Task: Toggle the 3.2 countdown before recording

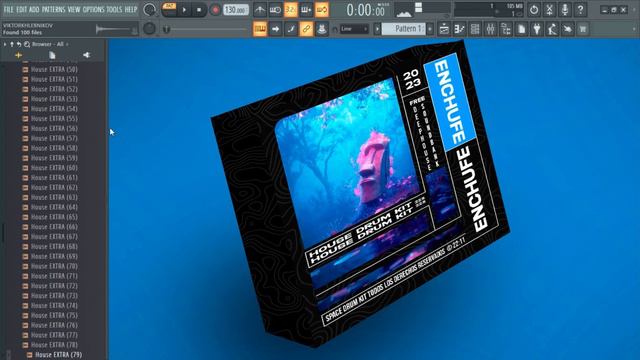Action: (291, 9)
